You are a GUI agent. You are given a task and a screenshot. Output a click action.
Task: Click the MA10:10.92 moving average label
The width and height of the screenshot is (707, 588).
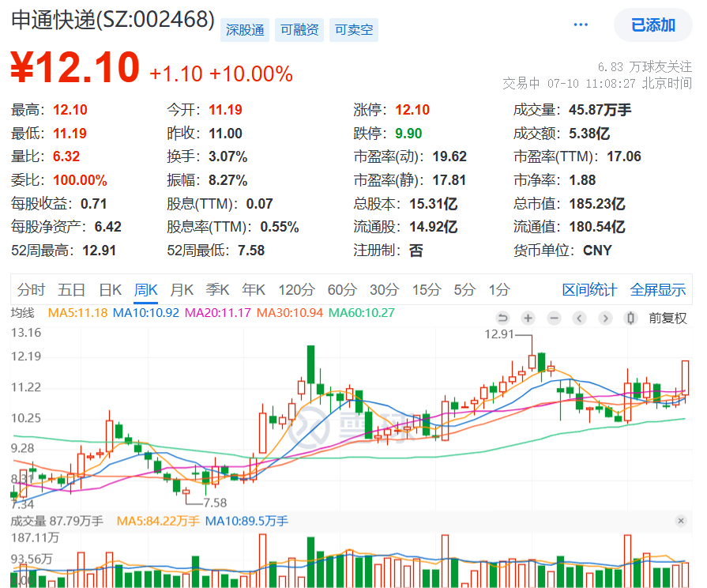145,313
